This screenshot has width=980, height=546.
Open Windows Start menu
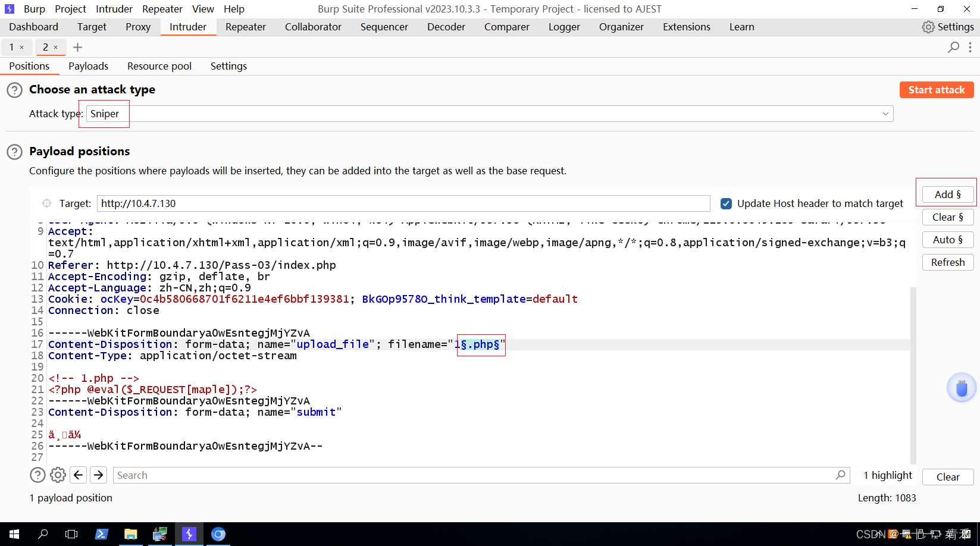pyautogui.click(x=14, y=534)
